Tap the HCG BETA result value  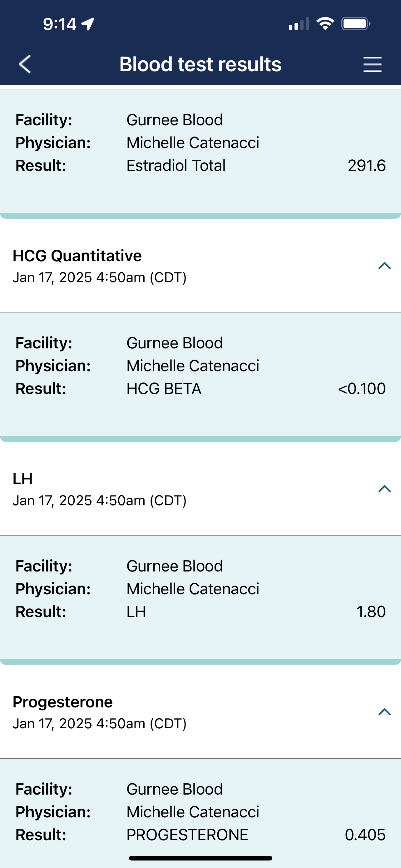point(362,388)
